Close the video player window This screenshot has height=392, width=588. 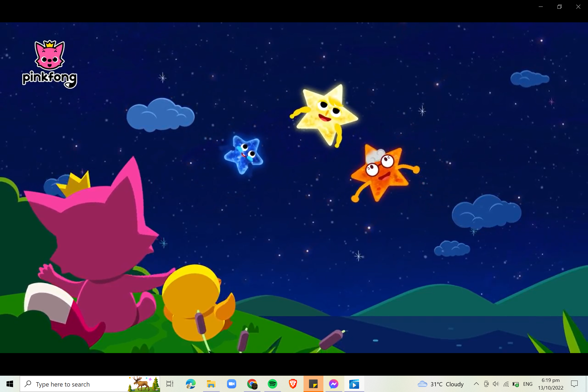tap(578, 7)
